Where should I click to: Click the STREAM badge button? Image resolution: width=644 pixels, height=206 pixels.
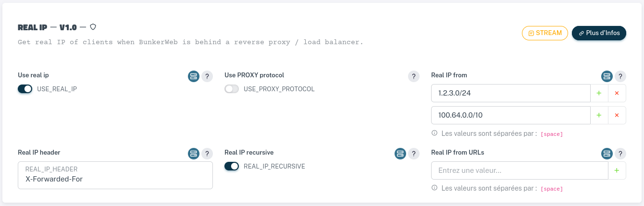point(545,33)
